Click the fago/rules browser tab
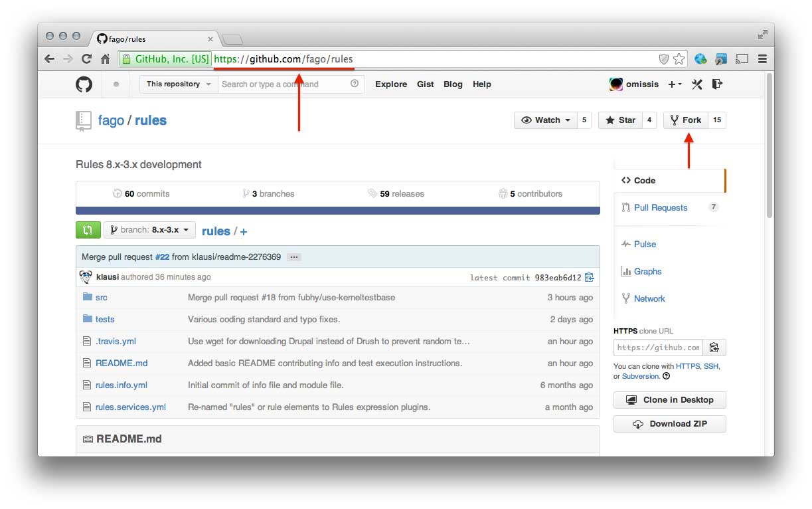This screenshot has height=509, width=812. coord(155,39)
